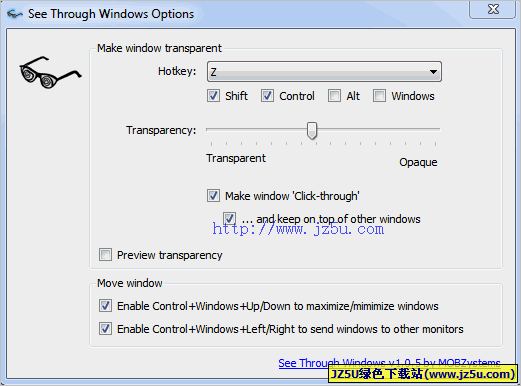Close the See Through Windows Options dialog

point(492,9)
